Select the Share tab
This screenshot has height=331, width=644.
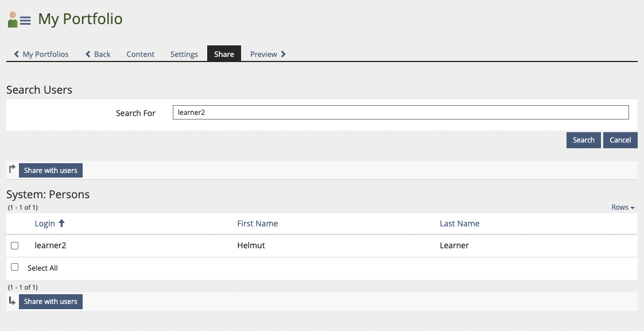tap(224, 54)
